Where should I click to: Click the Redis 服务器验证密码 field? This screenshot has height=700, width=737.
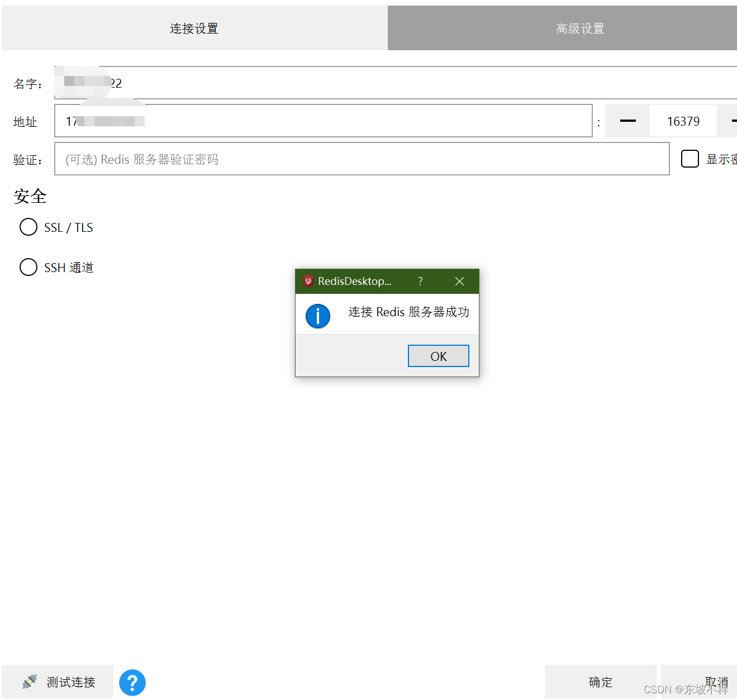coord(362,159)
